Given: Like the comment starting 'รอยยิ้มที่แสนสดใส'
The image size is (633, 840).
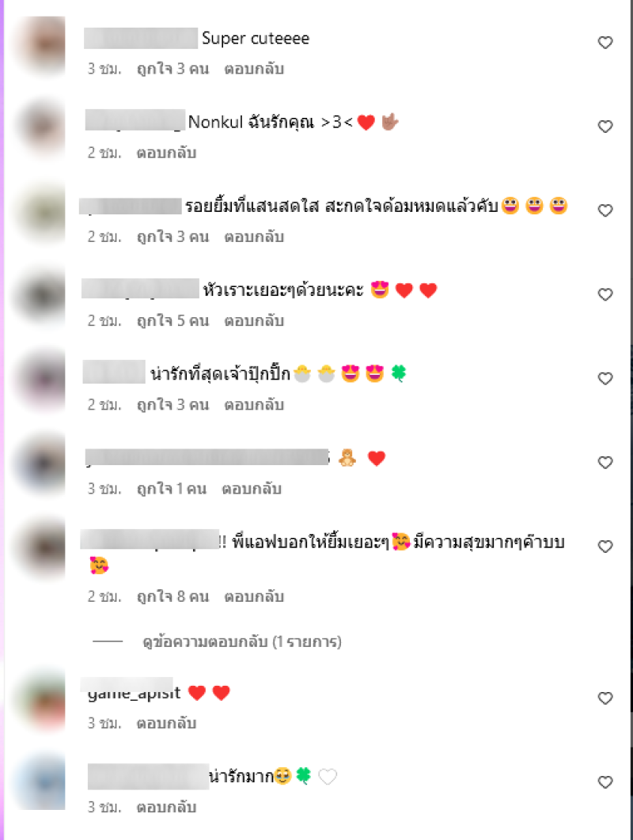Looking at the screenshot, I should coord(605,210).
